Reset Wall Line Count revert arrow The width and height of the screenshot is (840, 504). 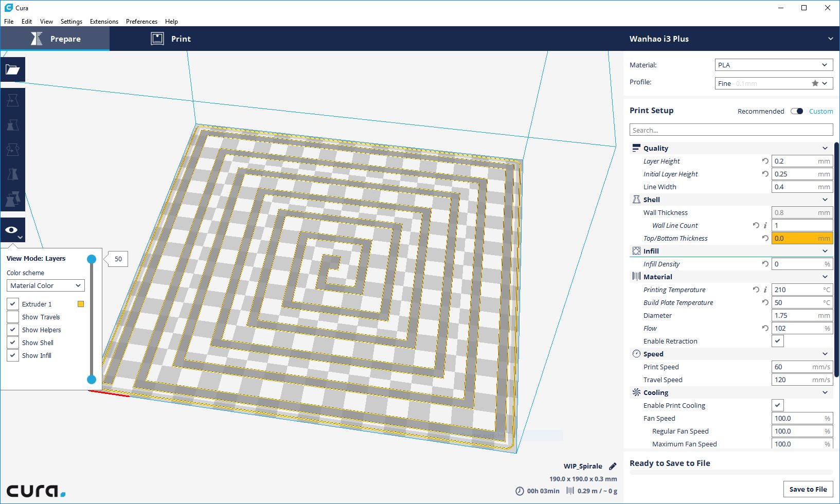[756, 225]
